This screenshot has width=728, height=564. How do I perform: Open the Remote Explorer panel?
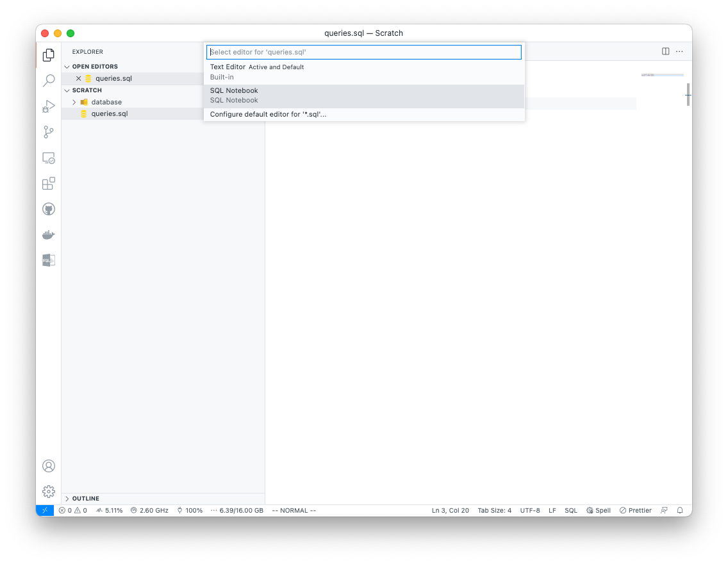pyautogui.click(x=48, y=158)
